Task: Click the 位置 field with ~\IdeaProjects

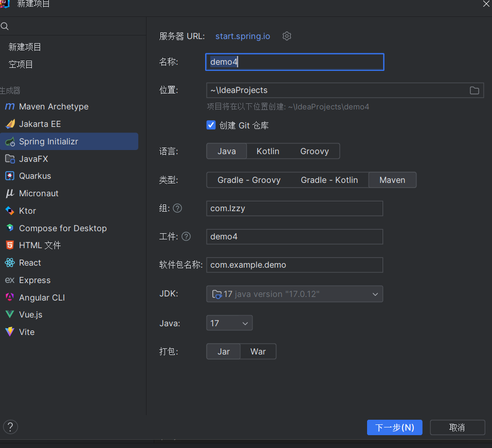Action: click(x=345, y=90)
